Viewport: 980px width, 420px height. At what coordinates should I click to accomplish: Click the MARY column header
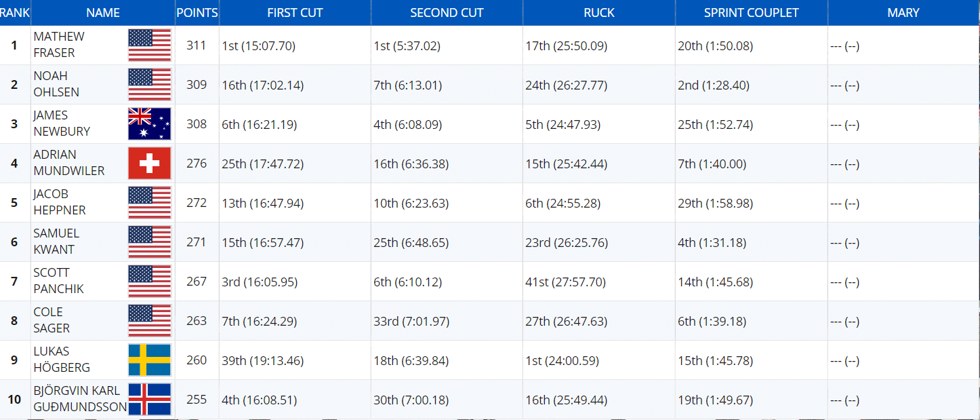[903, 13]
